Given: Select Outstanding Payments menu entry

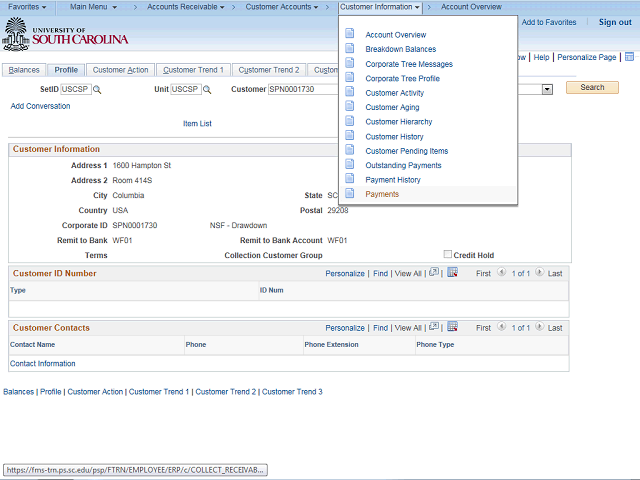Looking at the screenshot, I should [x=403, y=165].
